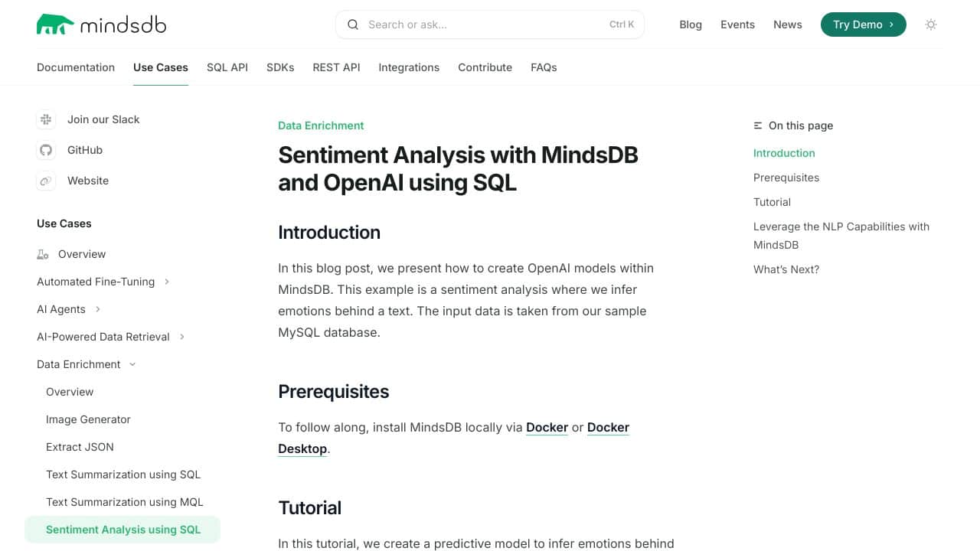This screenshot has width=980, height=551.
Task: Click the Data Enrichment breadcrumb label
Action: [x=321, y=126]
